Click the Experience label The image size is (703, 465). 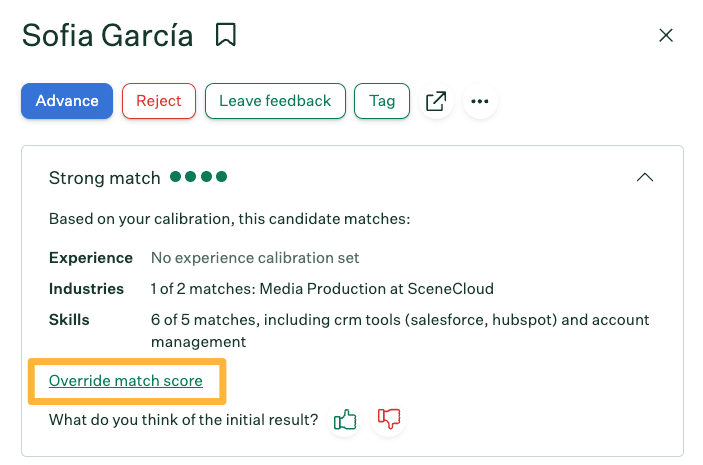pos(91,258)
